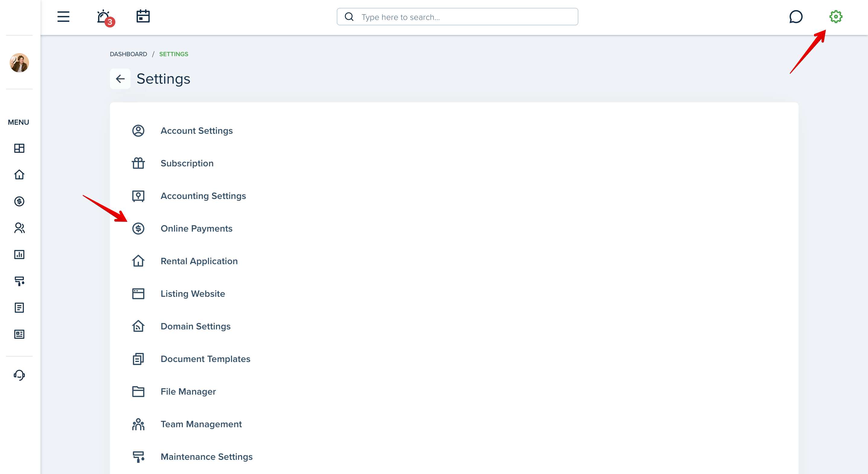Open Accounting Settings
Image resolution: width=868 pixels, height=474 pixels.
pyautogui.click(x=203, y=196)
